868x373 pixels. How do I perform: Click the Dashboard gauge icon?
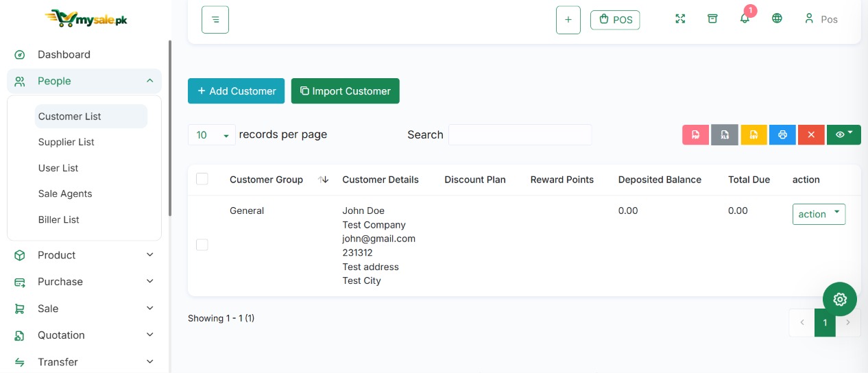pyautogui.click(x=20, y=55)
